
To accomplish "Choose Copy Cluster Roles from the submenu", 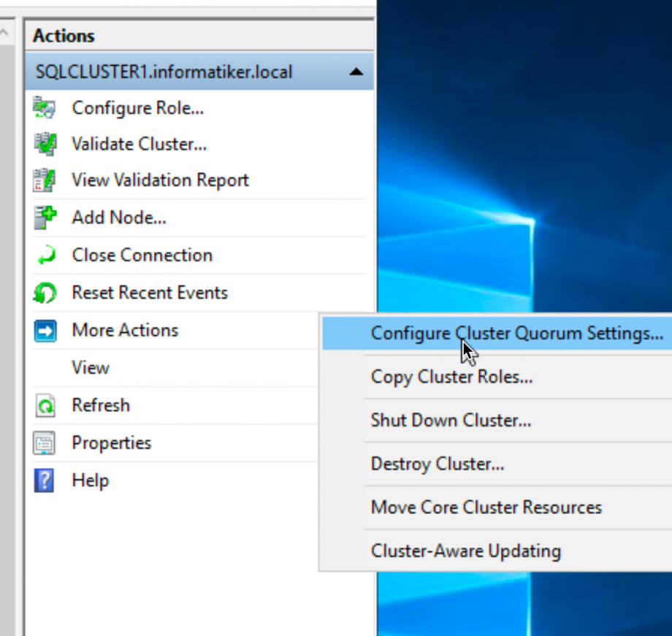I will (451, 377).
